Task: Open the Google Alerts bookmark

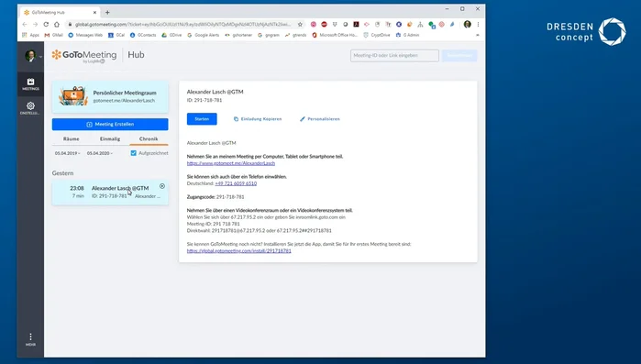Action: [204, 35]
